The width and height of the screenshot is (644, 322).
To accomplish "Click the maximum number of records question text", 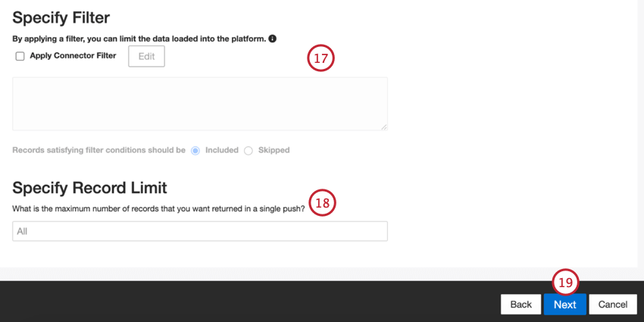I will pos(158,208).
